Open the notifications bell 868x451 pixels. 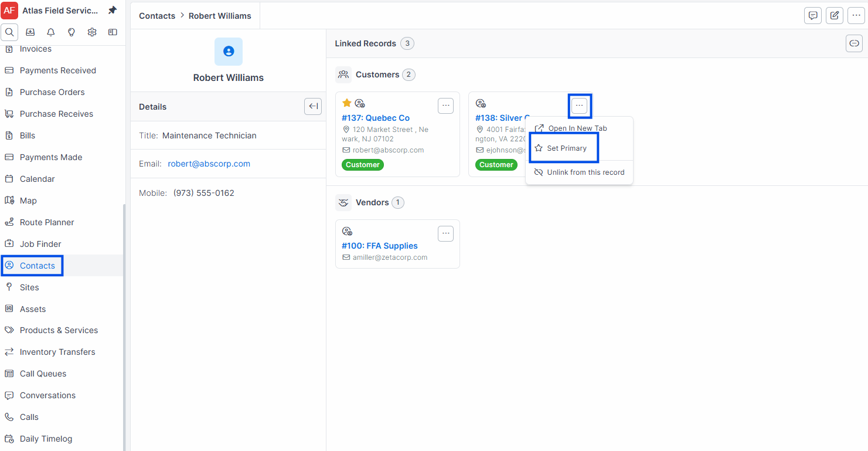[51, 32]
